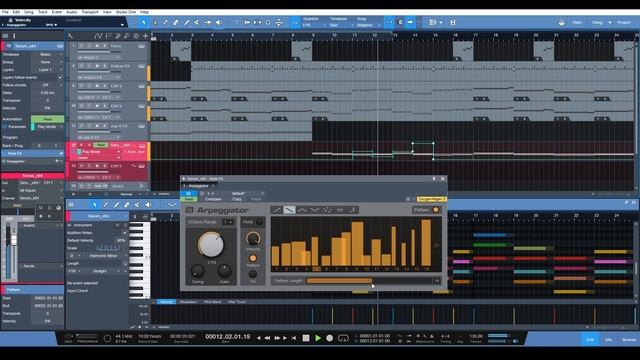Click the Pattern Length value field showing 16

point(436,281)
